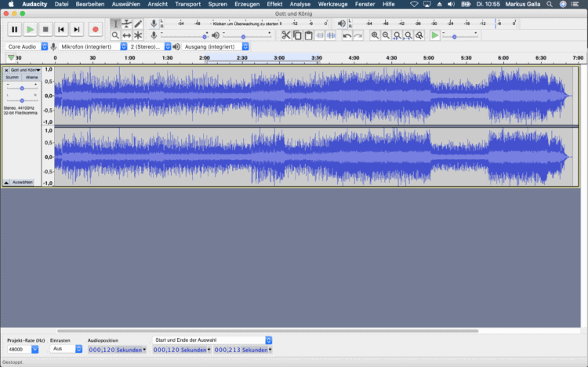Open the Transport menu
The image size is (588, 367).
pos(188,4)
